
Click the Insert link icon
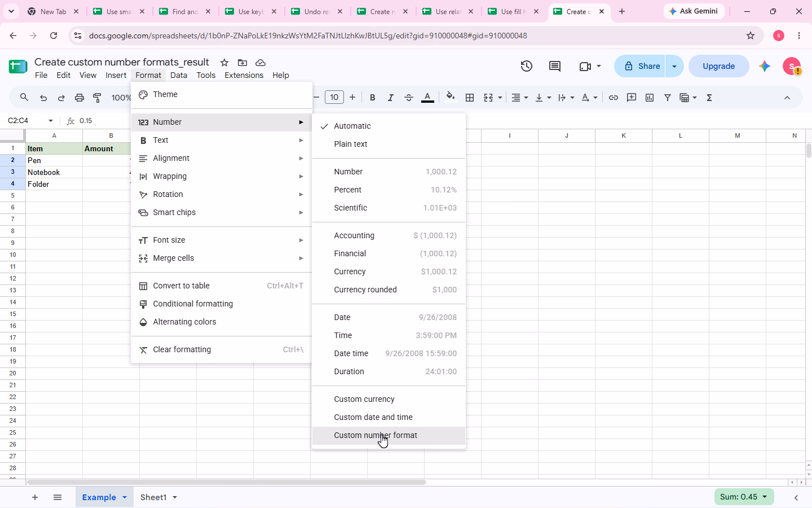[614, 98]
